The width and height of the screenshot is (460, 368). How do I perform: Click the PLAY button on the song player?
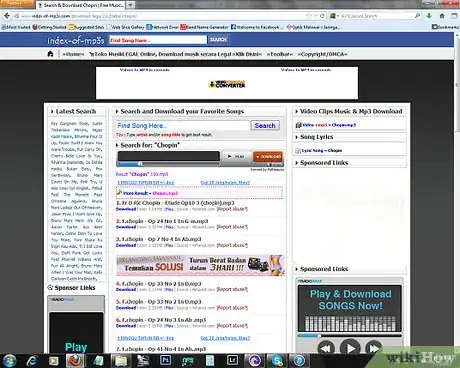coord(236,156)
